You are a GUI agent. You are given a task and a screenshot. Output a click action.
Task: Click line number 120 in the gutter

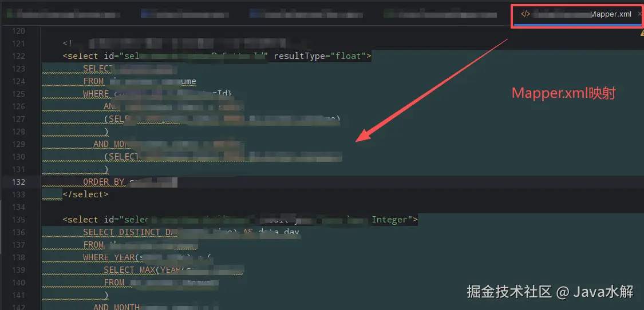tap(19, 31)
